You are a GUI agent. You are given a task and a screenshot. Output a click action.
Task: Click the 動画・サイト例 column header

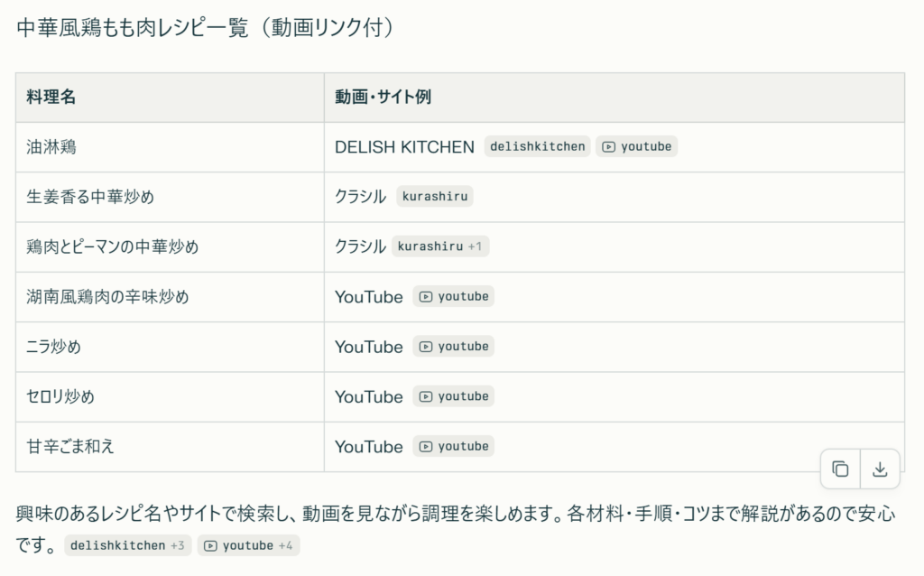[x=383, y=98]
